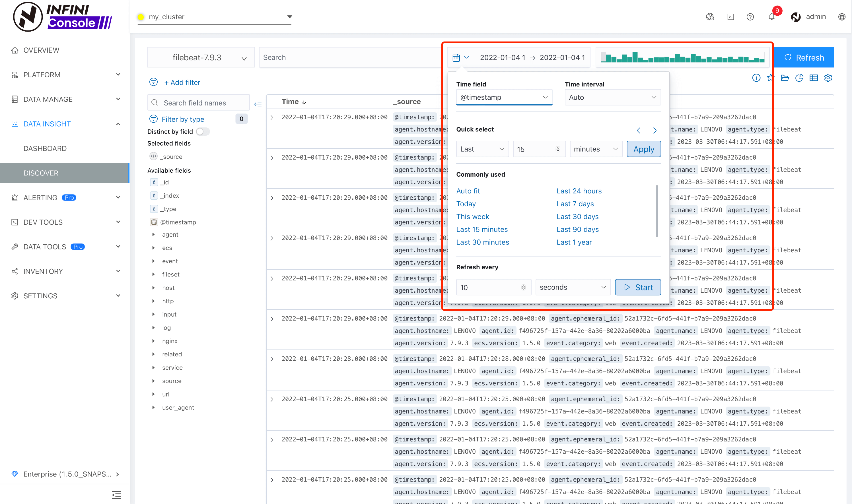Click the main Search query input
The width and height of the screenshot is (852, 504).
pos(351,57)
